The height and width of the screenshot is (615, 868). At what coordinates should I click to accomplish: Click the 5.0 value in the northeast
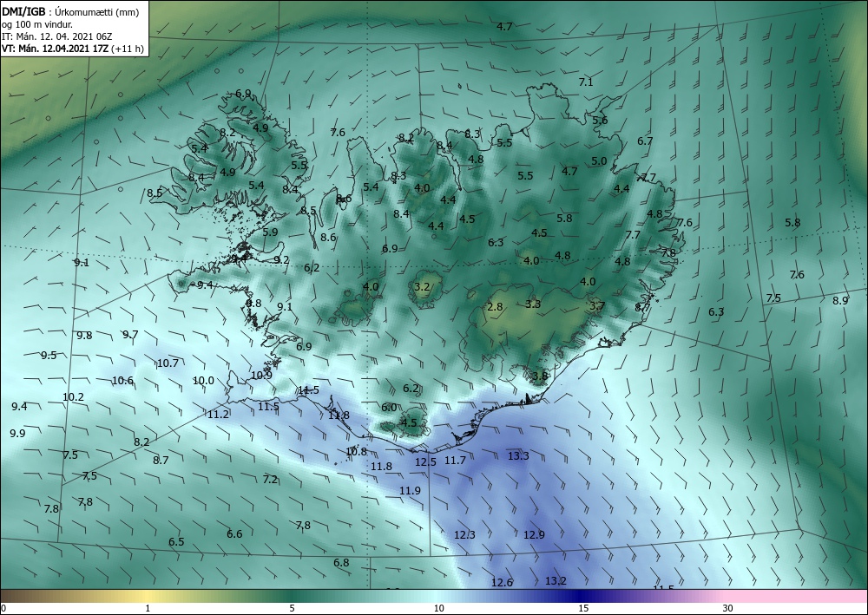pos(599,161)
